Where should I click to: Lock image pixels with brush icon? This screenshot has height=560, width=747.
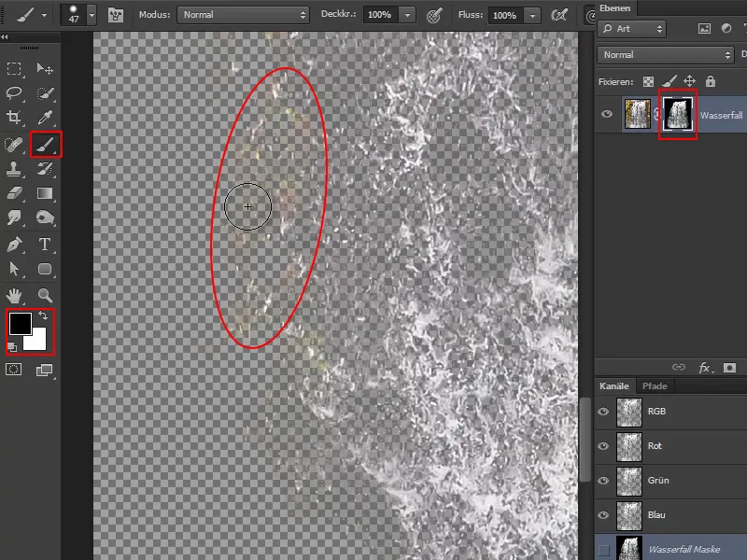[669, 81]
